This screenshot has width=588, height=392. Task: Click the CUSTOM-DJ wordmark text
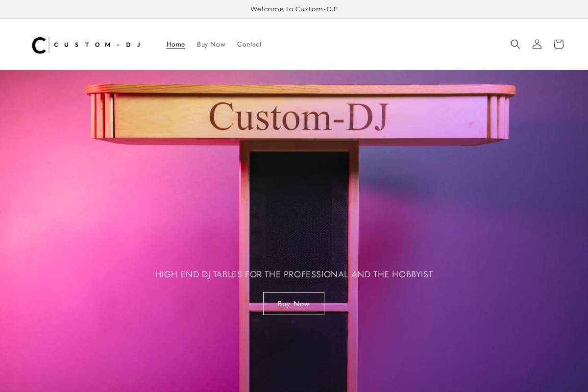(x=97, y=45)
